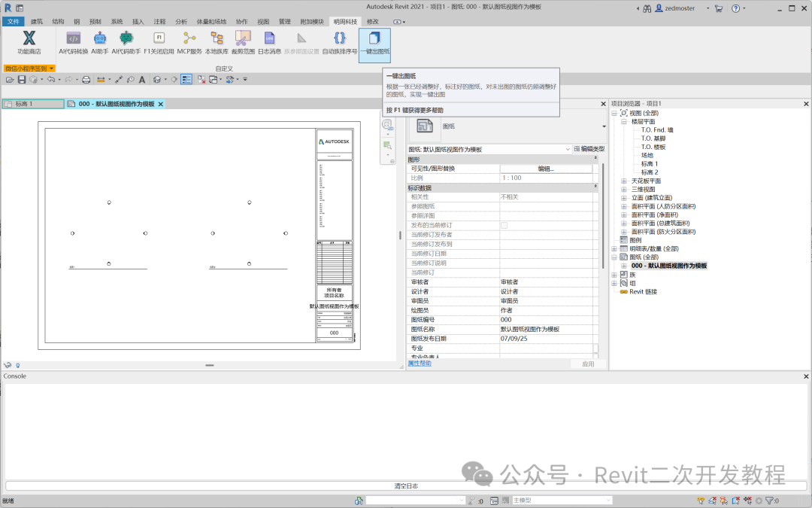Run the 自动族排序号 tool

tap(340, 42)
